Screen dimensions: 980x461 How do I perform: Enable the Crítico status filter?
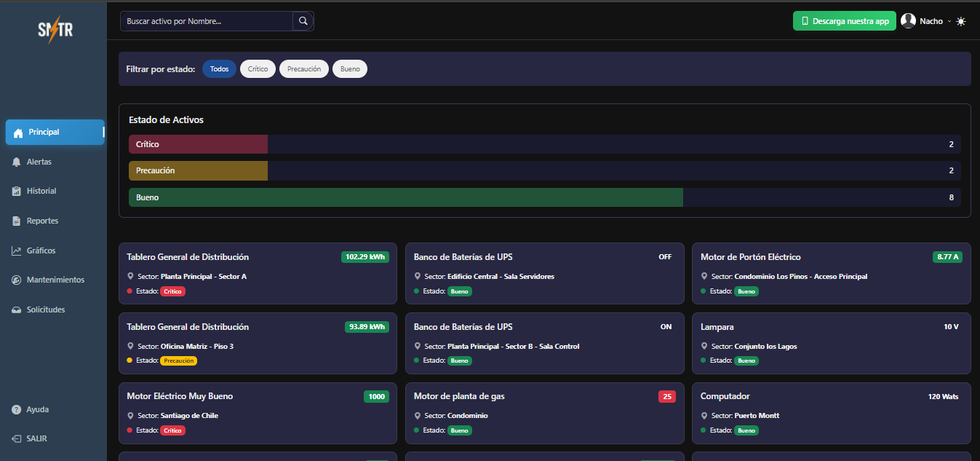pyautogui.click(x=258, y=68)
